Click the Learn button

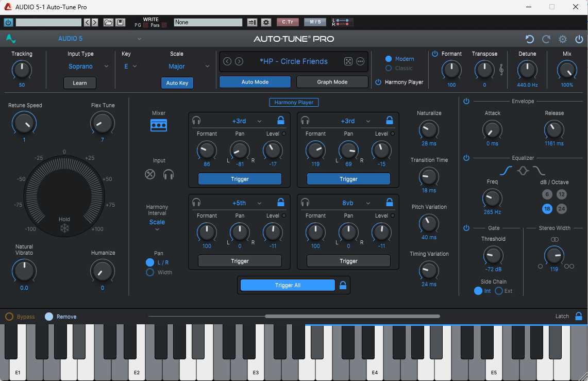click(x=80, y=83)
